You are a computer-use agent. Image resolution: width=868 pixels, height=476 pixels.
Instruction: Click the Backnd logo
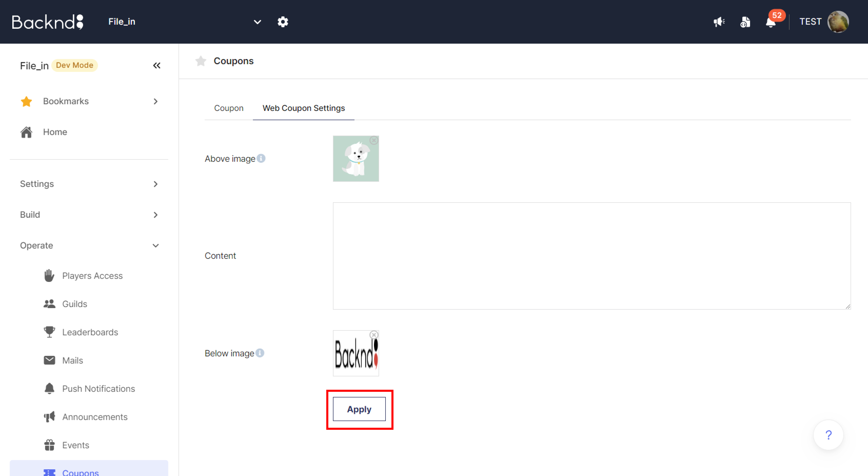click(x=47, y=22)
